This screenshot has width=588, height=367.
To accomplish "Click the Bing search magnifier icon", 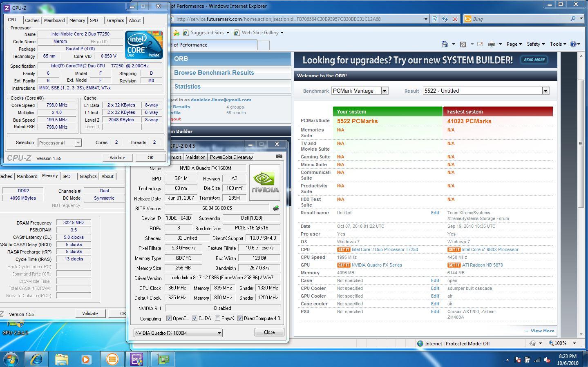I will click(573, 19).
